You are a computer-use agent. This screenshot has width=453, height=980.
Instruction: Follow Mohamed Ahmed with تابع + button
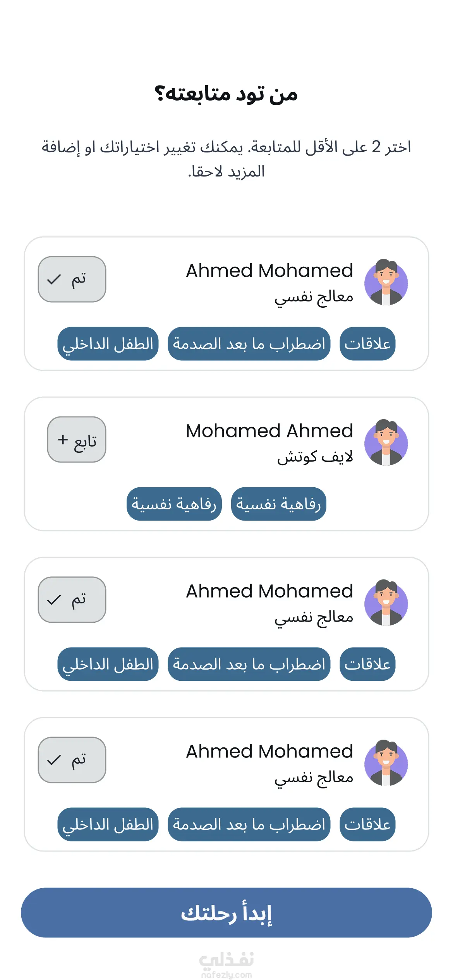77,439
